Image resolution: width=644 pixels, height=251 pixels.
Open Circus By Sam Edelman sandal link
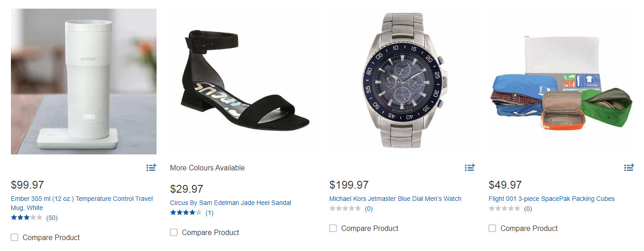click(230, 203)
